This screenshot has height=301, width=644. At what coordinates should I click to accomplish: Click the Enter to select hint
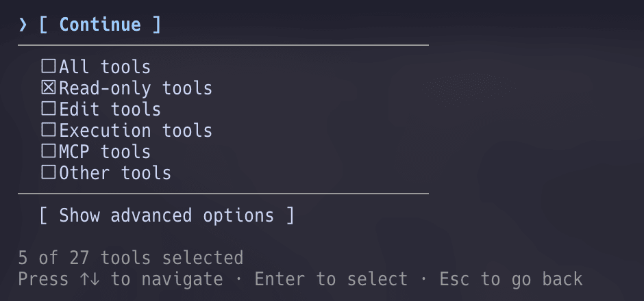point(331,279)
